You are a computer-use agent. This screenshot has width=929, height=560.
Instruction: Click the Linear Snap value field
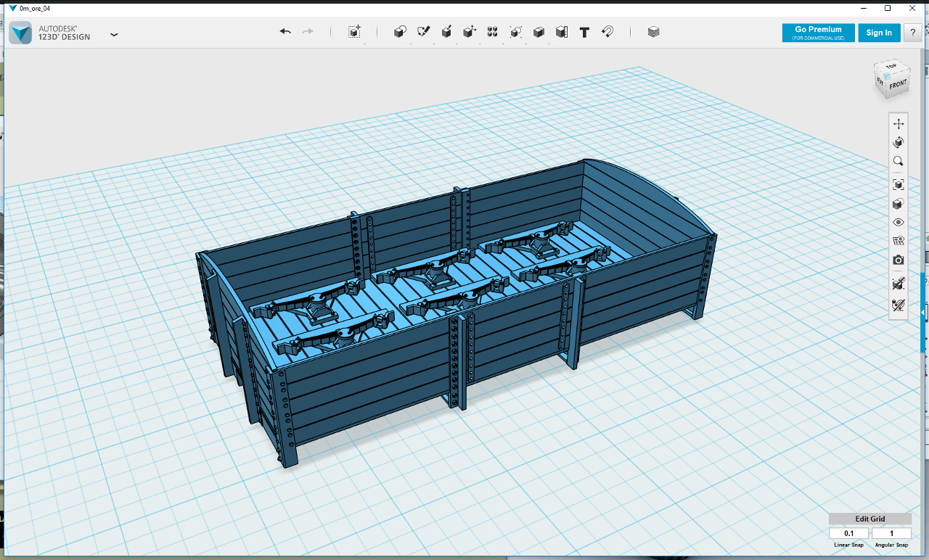849,533
